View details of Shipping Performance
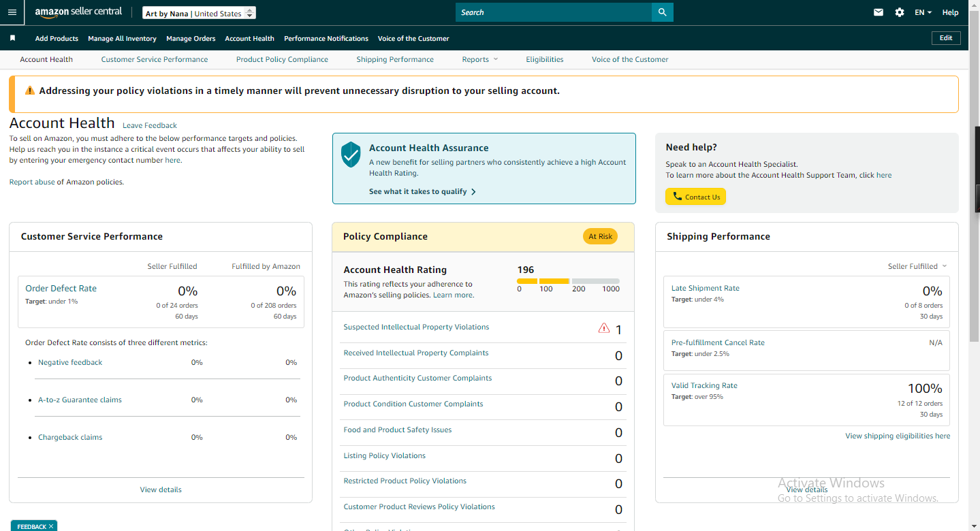Viewport: 980px width, 531px height. (x=806, y=489)
